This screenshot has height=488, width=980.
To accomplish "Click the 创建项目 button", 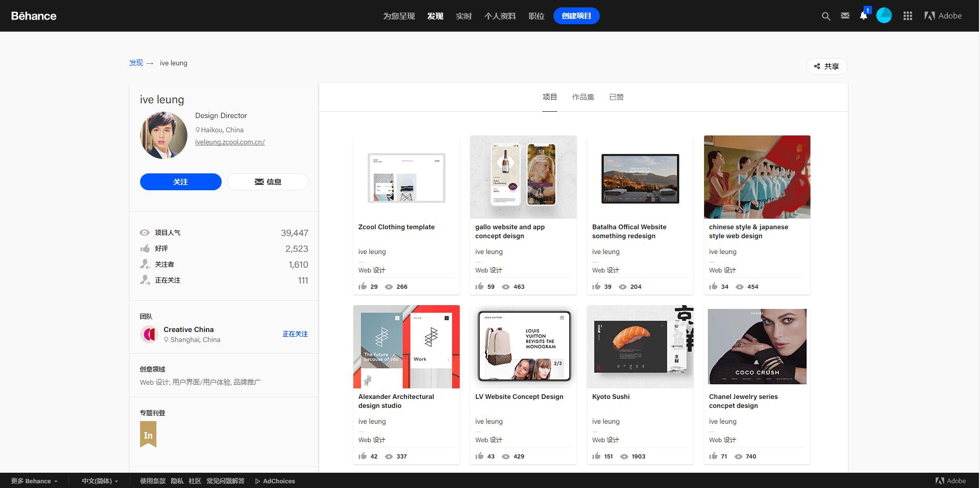I will [x=577, y=16].
